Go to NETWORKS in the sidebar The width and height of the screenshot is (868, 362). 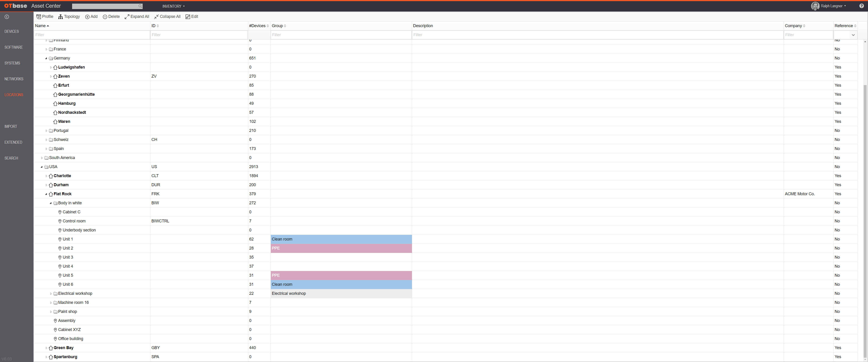click(x=14, y=79)
